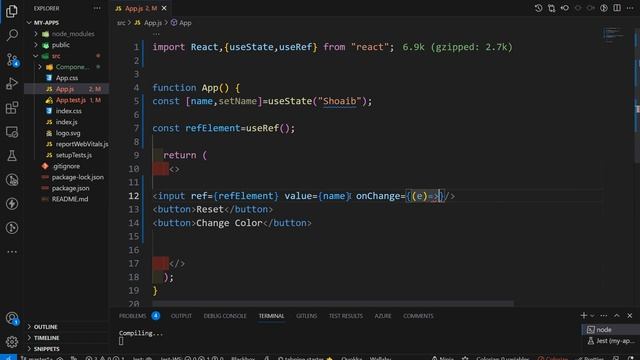Expand the TIMELINE section

[x=67, y=338]
